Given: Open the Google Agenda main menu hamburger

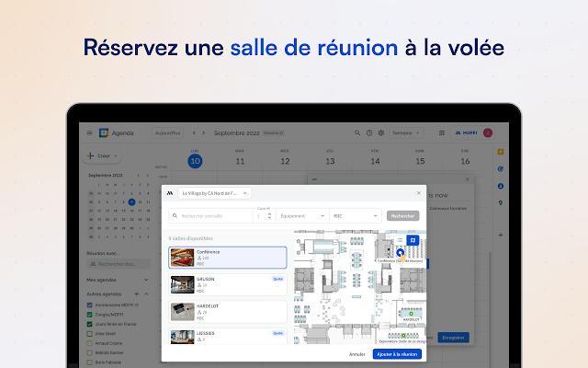Looking at the screenshot, I should click(x=89, y=132).
